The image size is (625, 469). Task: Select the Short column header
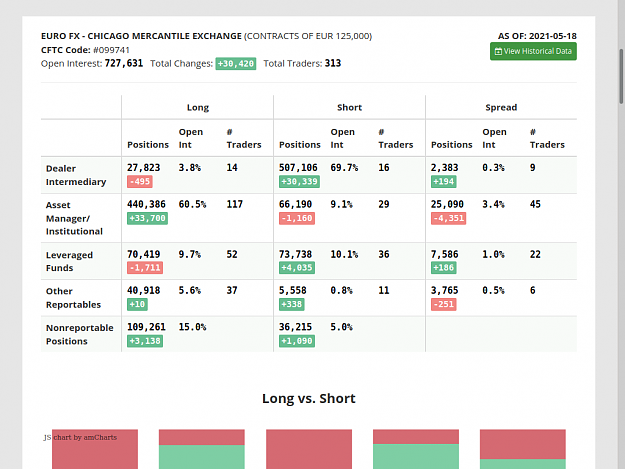click(x=349, y=108)
